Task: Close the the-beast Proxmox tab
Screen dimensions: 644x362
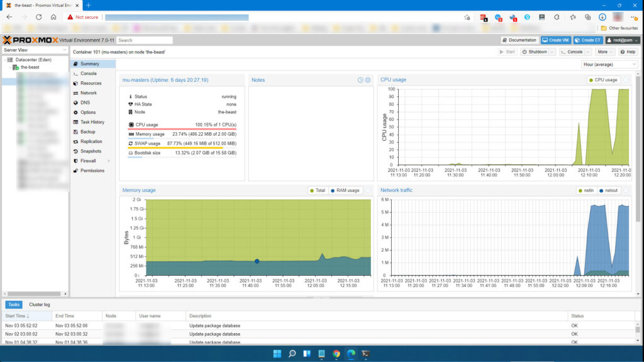Action: point(77,5)
